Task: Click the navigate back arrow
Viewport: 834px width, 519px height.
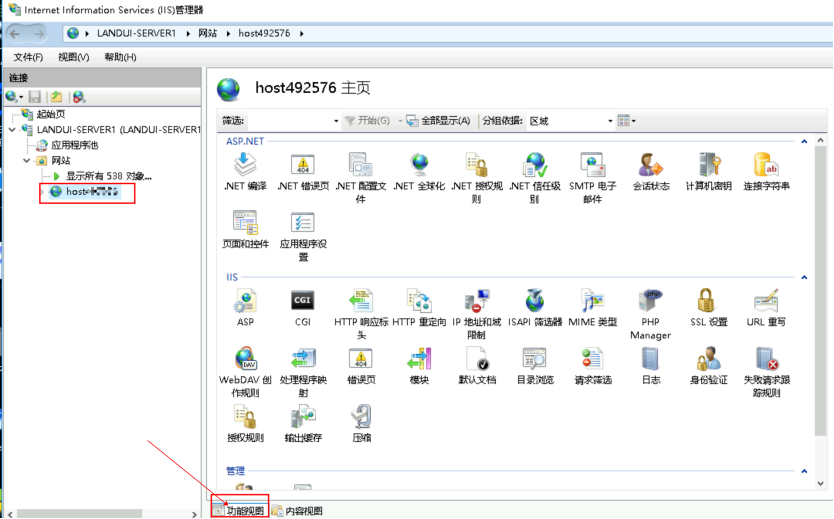Action: tap(15, 34)
